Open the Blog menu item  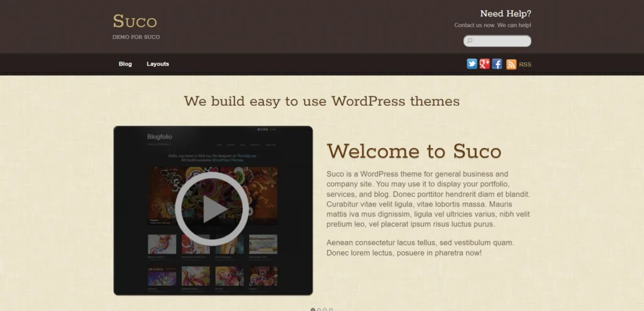tap(125, 64)
